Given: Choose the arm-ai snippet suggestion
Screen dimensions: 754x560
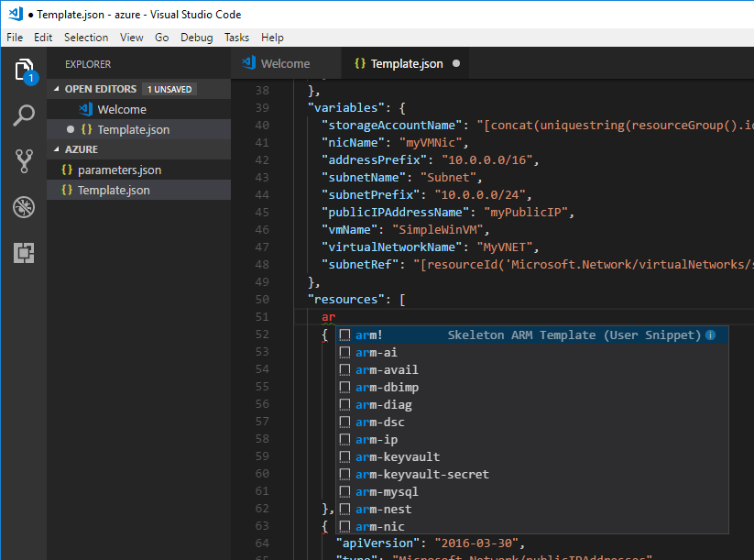Looking at the screenshot, I should 532,353.
